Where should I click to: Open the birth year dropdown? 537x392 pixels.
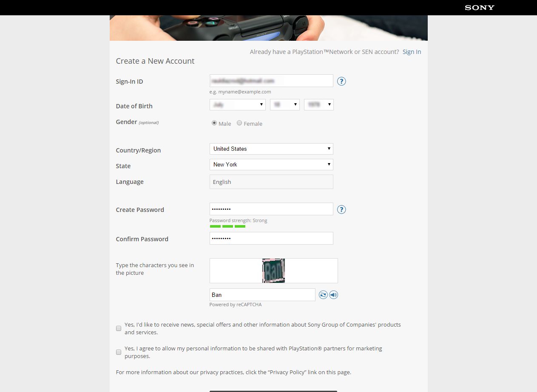click(318, 104)
